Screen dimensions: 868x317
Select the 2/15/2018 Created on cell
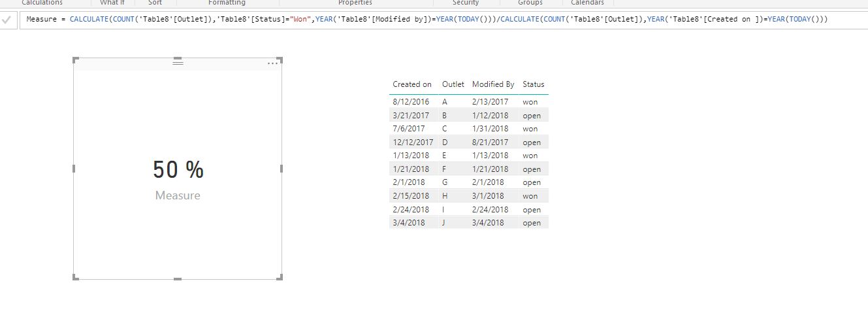[411, 196]
